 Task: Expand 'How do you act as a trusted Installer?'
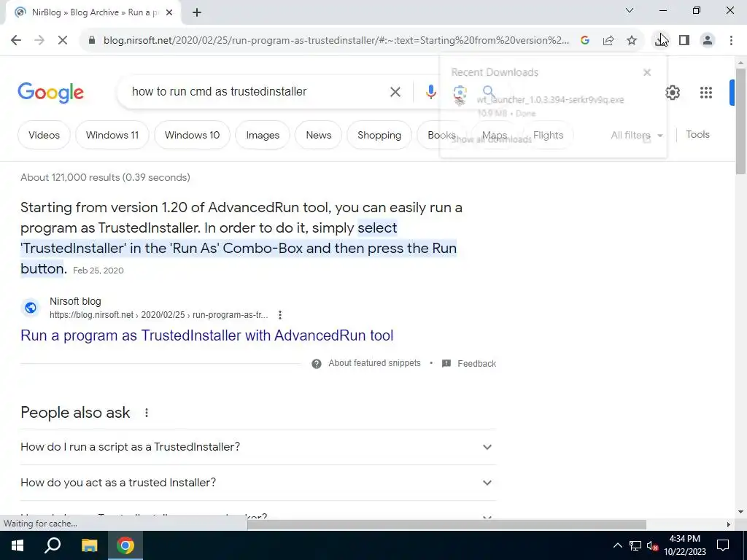258,483
